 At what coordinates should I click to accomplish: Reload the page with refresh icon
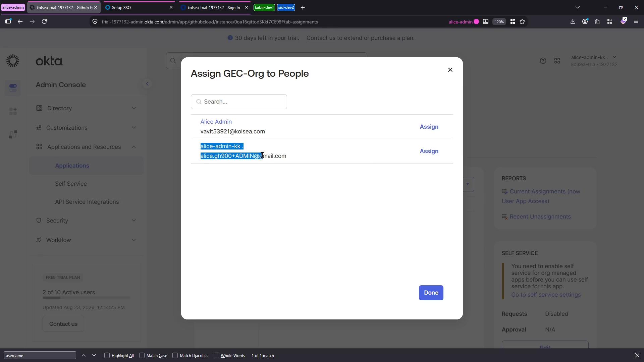coord(44,21)
